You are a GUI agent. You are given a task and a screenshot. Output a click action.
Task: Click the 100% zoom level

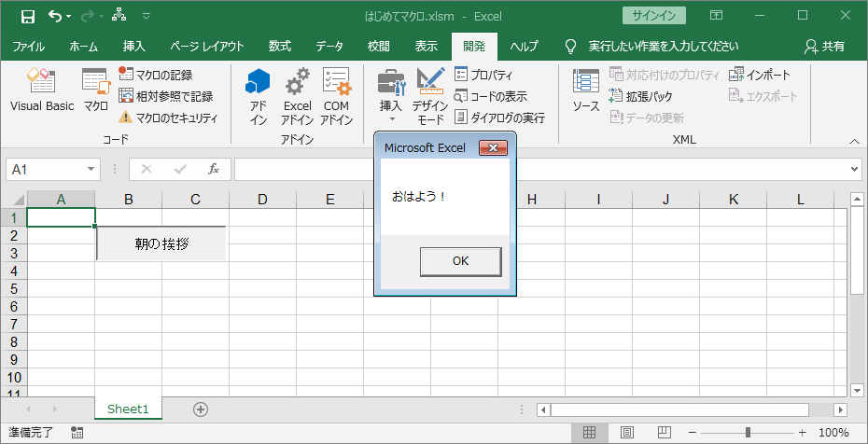coord(833,433)
